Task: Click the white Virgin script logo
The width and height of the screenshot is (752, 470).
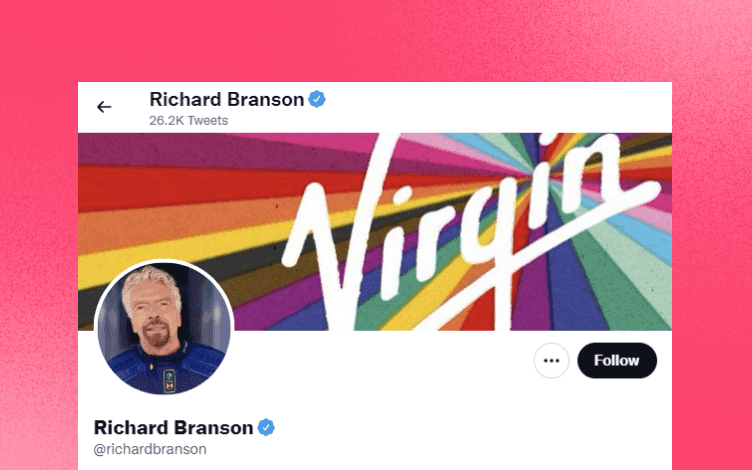Action: 472,232
